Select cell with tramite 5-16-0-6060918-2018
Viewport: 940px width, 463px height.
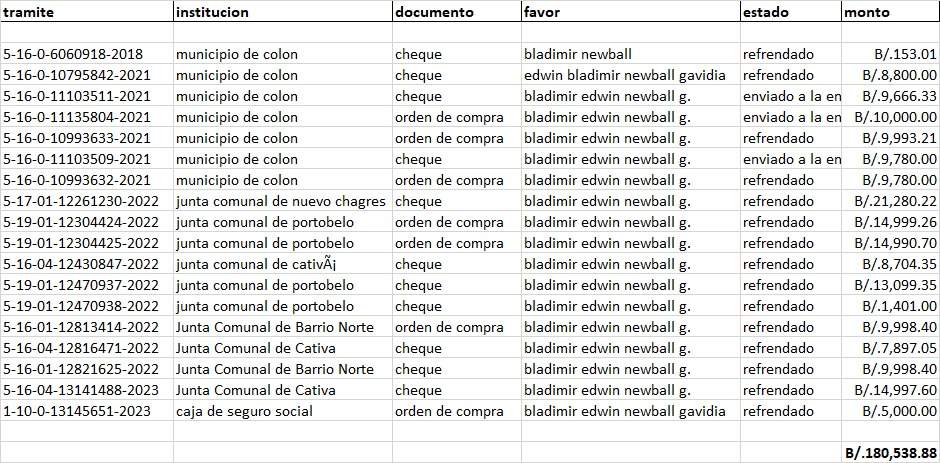pyautogui.click(x=87, y=54)
